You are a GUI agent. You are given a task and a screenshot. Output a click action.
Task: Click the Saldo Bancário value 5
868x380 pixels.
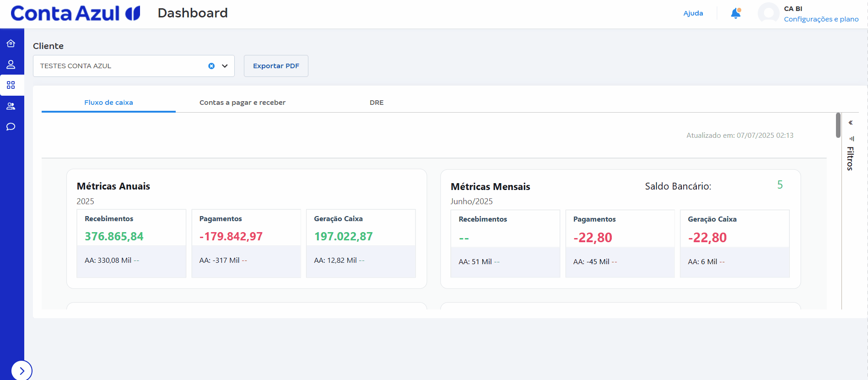pos(780,185)
